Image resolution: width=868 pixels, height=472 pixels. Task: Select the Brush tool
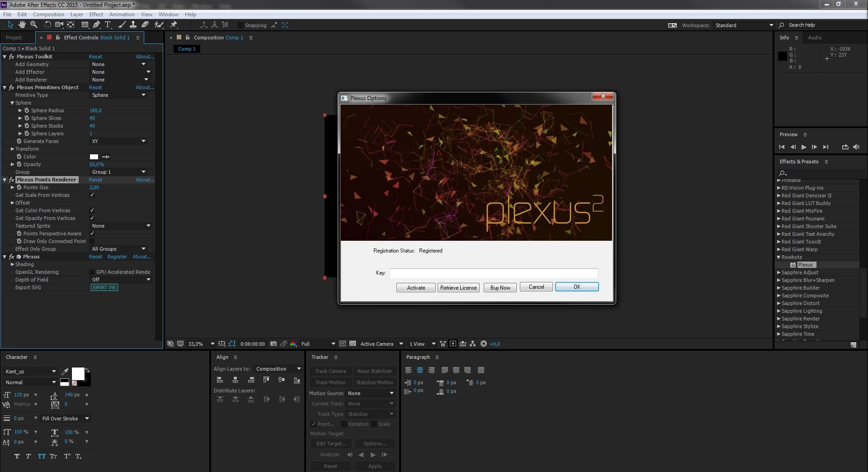[122, 24]
